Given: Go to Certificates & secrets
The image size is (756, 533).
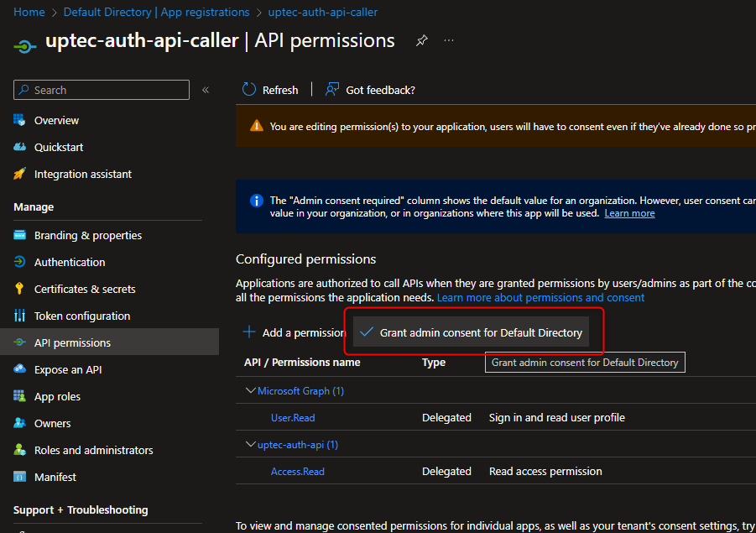Looking at the screenshot, I should (84, 289).
